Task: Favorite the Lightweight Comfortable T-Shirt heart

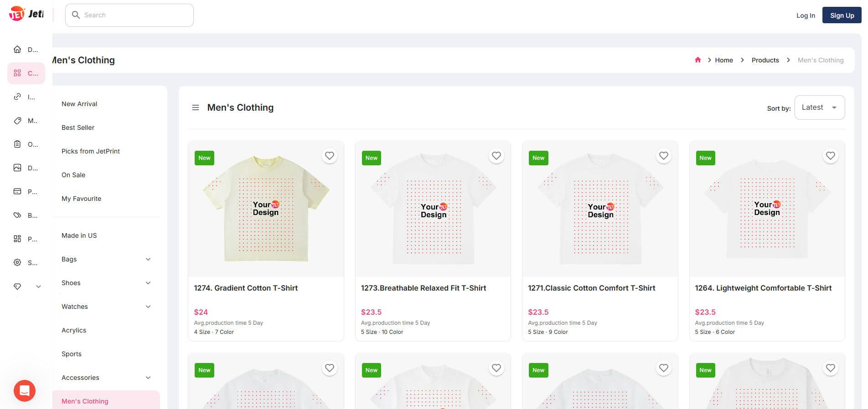Action: click(831, 156)
